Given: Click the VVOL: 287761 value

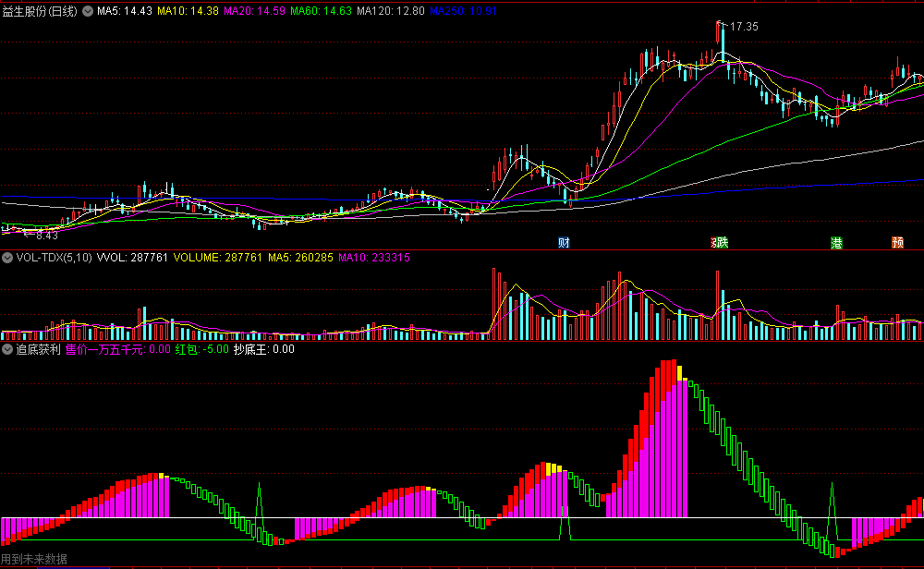Looking at the screenshot, I should click(132, 258).
